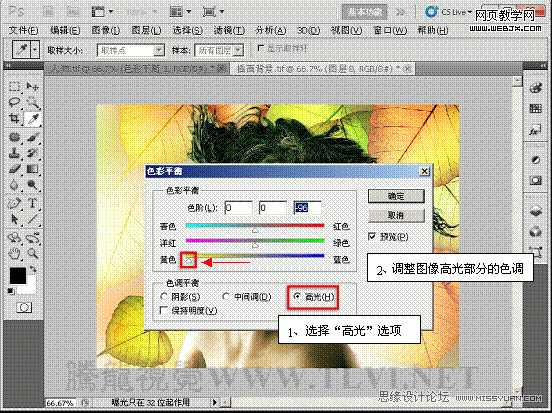Select the Hand tool
This screenshot has width=552, height=413.
pyautogui.click(x=14, y=253)
